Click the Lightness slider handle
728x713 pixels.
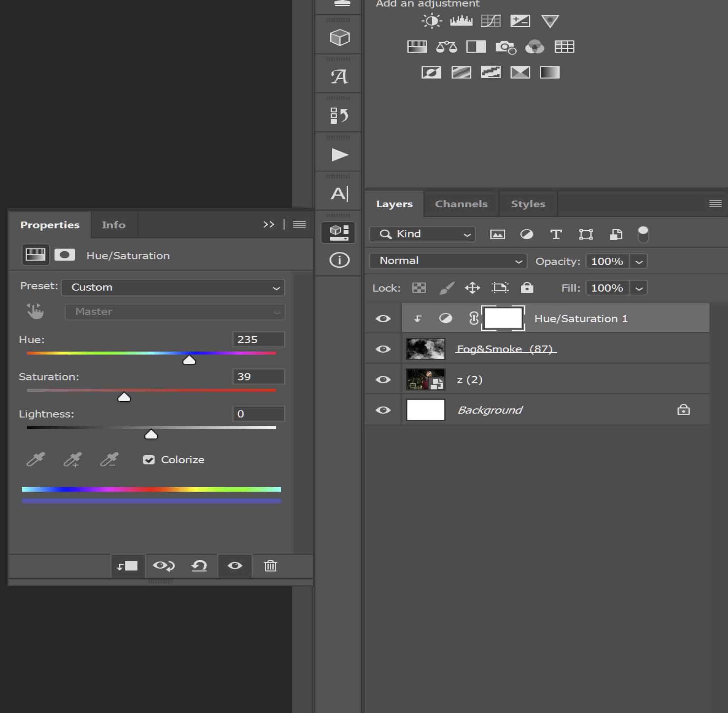(151, 434)
